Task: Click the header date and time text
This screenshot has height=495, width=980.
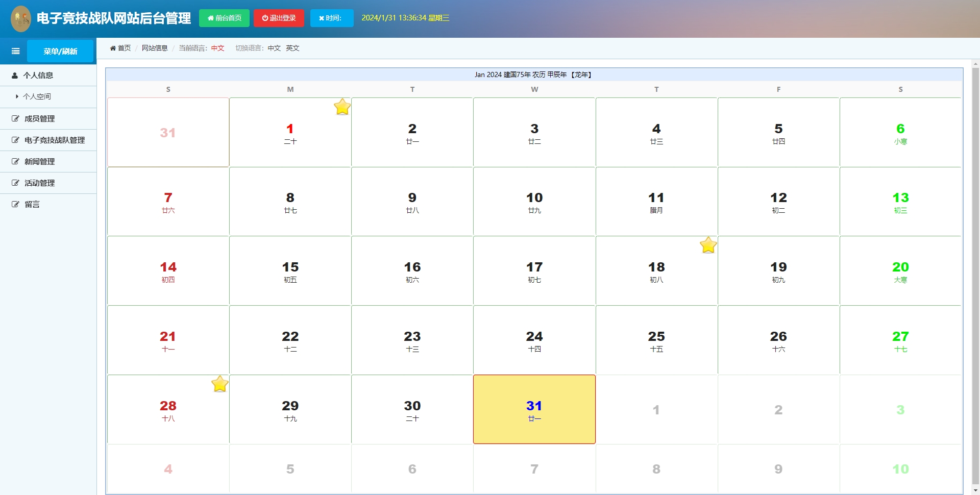Action: (405, 18)
